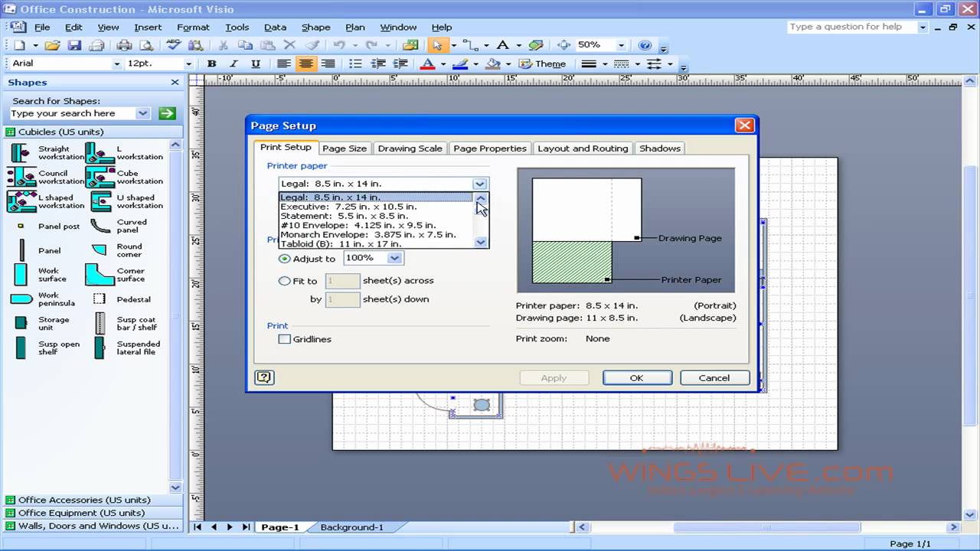The height and width of the screenshot is (551, 980).
Task: Click Cancel in Page Setup dialog
Action: click(x=714, y=378)
